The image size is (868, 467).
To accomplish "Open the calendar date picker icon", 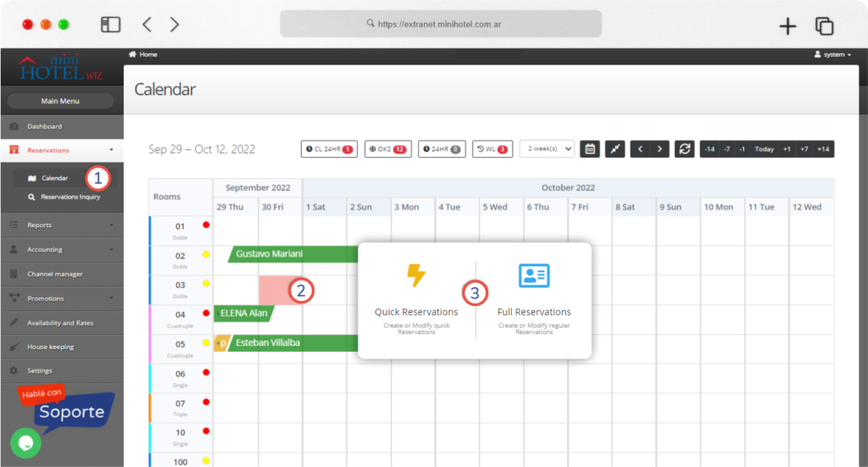I will 590,149.
